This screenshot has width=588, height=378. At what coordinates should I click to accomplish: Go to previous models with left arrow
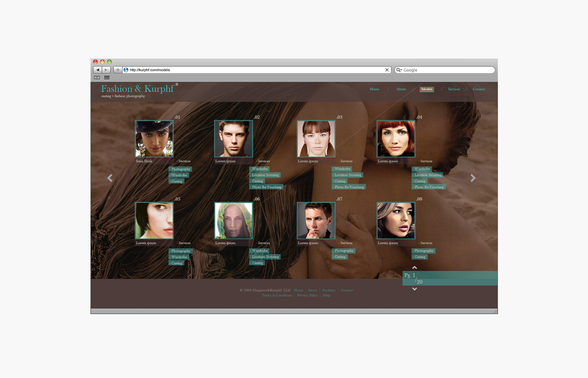click(x=110, y=178)
